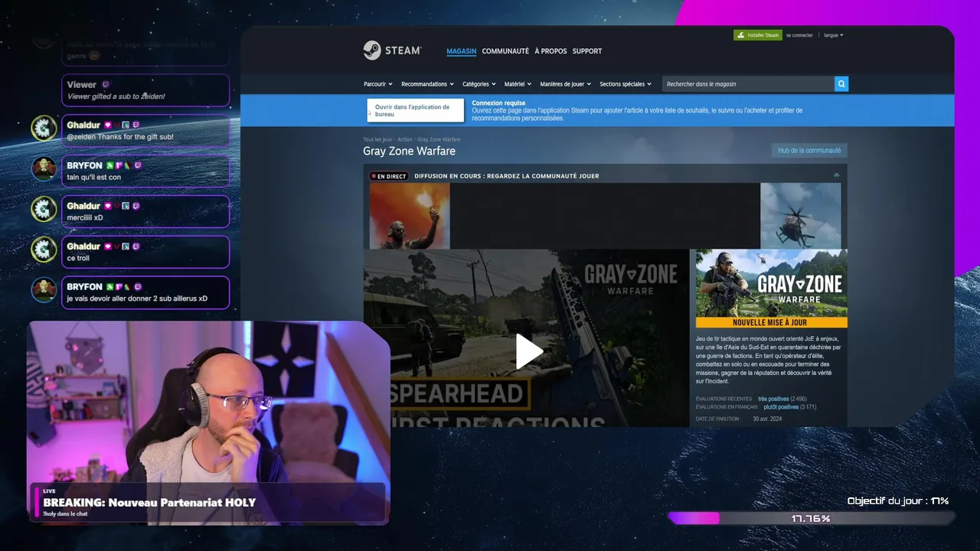Open the langue dropdown

(833, 35)
